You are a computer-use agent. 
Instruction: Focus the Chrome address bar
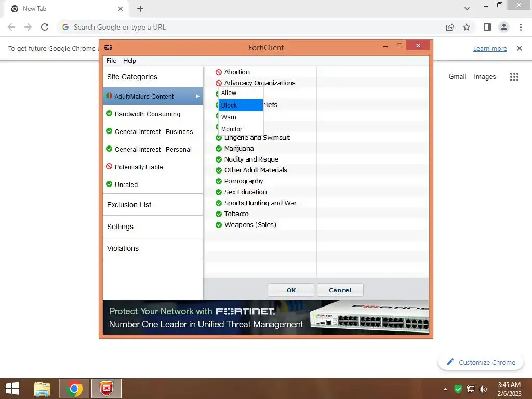[x=251, y=27]
